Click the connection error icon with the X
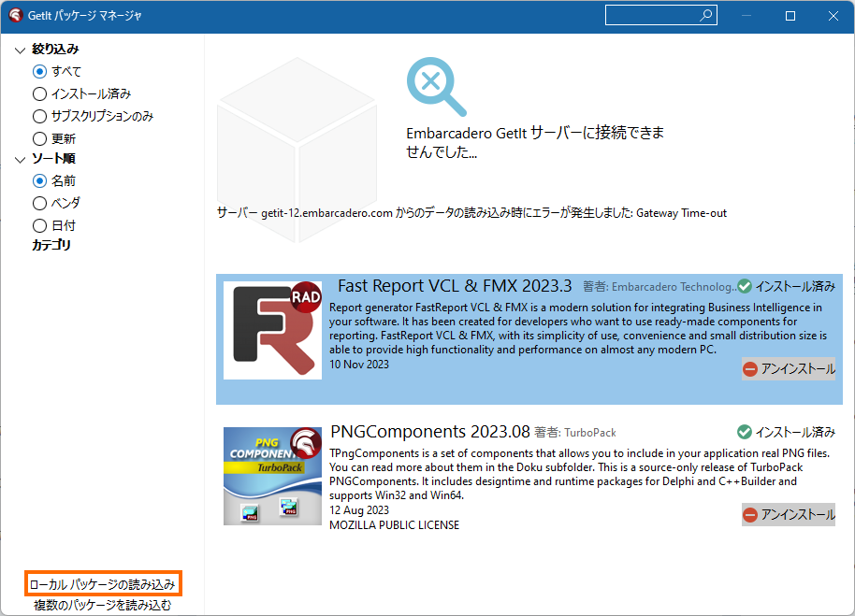The width and height of the screenshot is (855, 616). pyautogui.click(x=436, y=85)
